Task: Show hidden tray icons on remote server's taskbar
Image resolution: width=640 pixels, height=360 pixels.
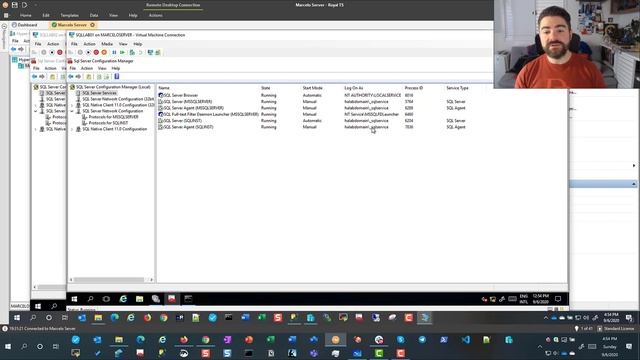Action: click(x=546, y=318)
